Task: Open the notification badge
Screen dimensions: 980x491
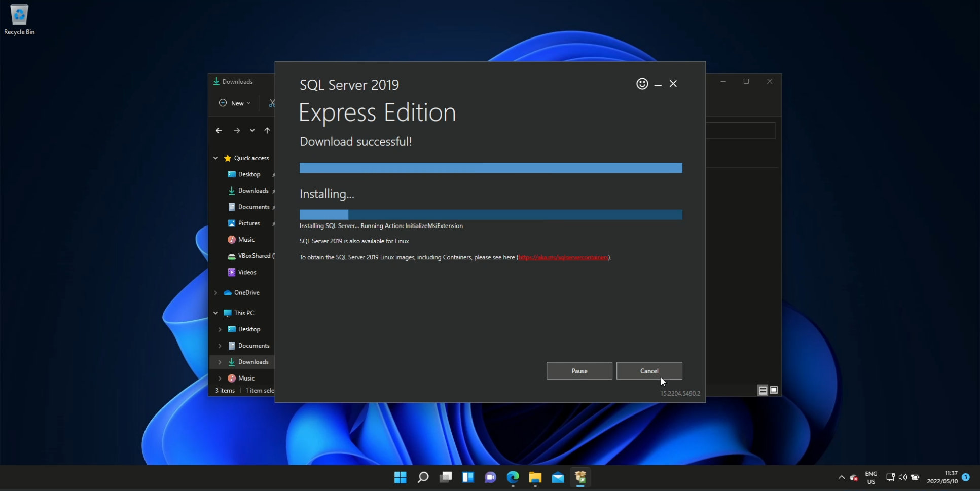Action: click(966, 477)
